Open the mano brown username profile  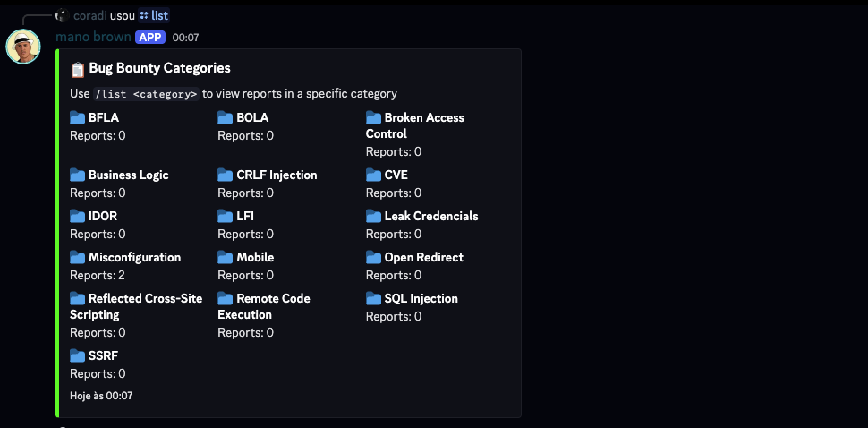[x=93, y=38]
